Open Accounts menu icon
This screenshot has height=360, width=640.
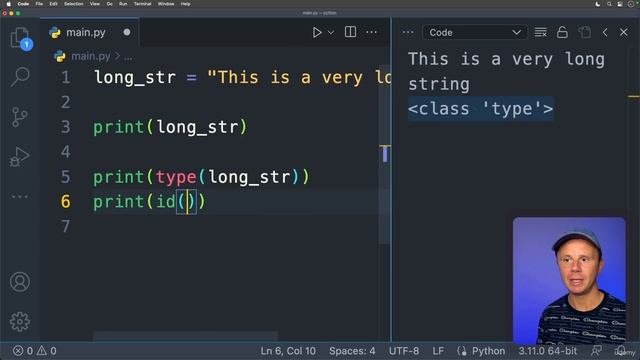tap(20, 282)
